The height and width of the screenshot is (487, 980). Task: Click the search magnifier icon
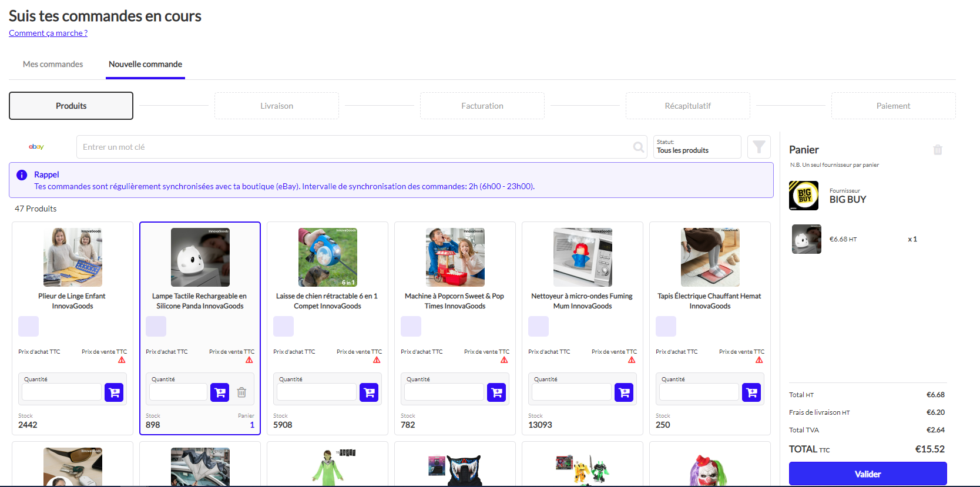[x=639, y=147]
